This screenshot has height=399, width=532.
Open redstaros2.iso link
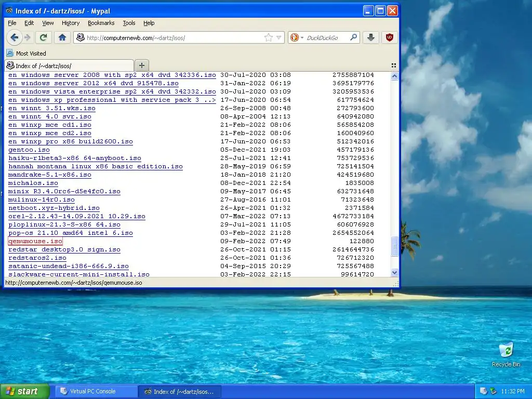[37, 258]
